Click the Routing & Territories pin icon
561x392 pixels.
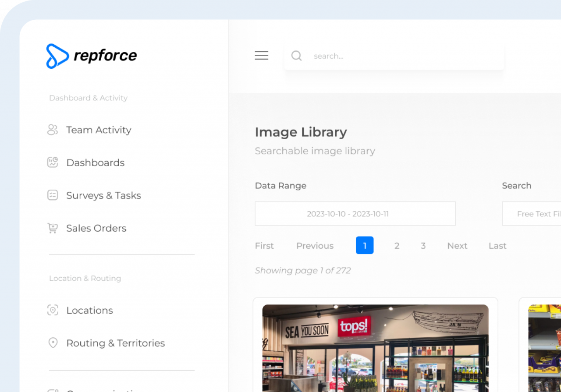53,343
